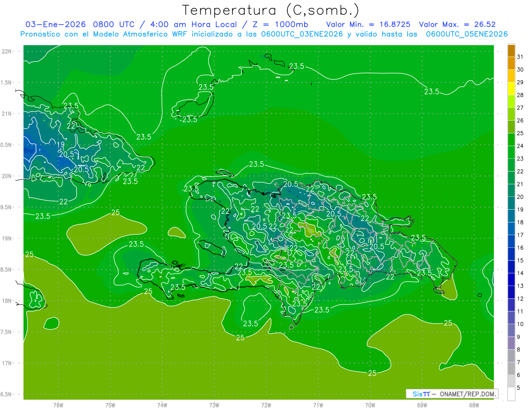Click the "69W" longitude axis label

coord(422,406)
